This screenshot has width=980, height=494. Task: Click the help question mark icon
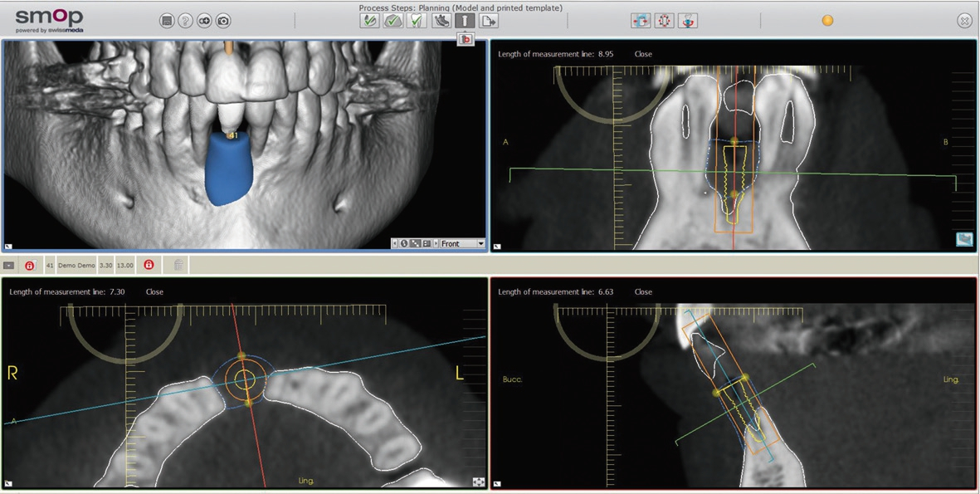pos(185,20)
